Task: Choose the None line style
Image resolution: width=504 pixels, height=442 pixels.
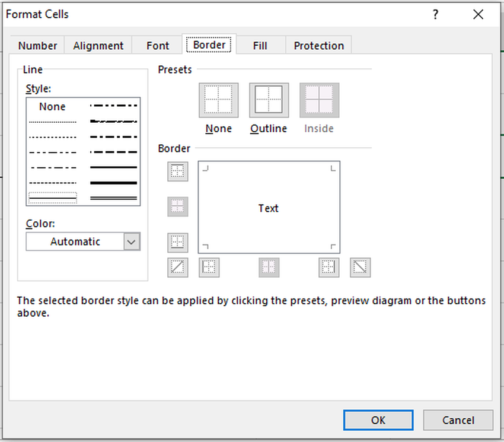Action: (x=52, y=107)
